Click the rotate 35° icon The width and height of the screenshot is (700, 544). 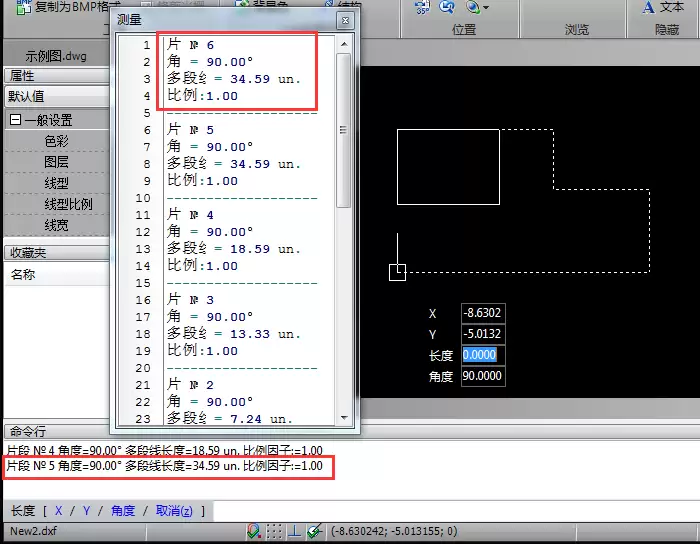pos(422,7)
